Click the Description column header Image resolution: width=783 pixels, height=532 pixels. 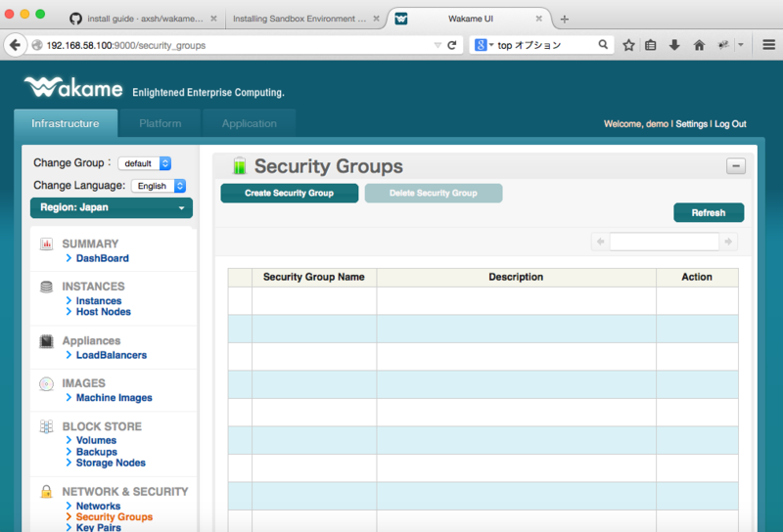tap(516, 277)
